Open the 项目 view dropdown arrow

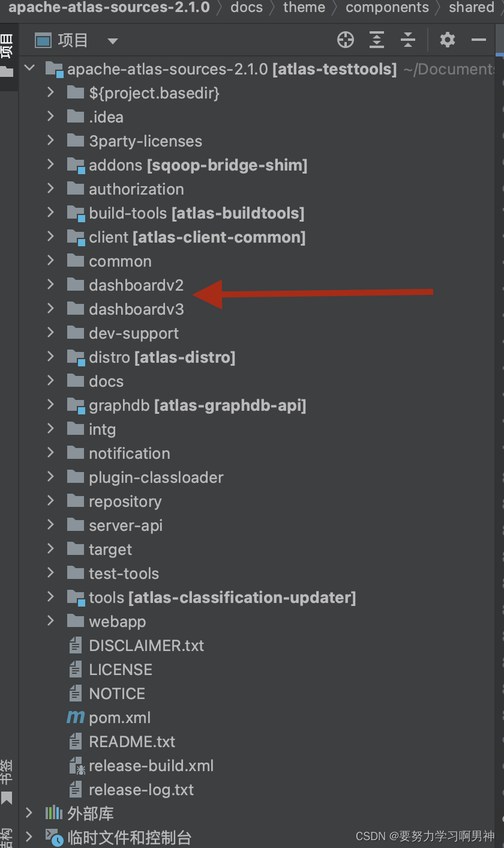(x=112, y=40)
